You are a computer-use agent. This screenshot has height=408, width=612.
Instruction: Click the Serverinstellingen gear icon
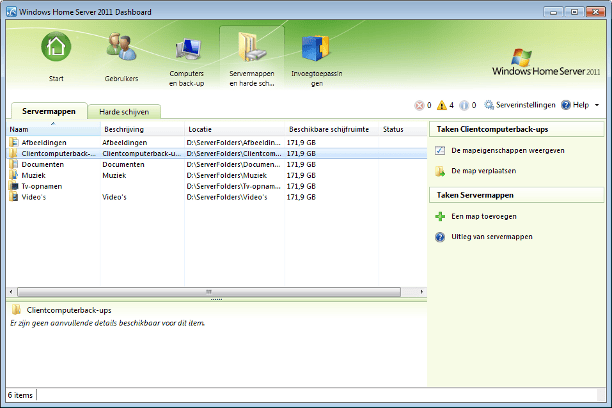point(489,105)
